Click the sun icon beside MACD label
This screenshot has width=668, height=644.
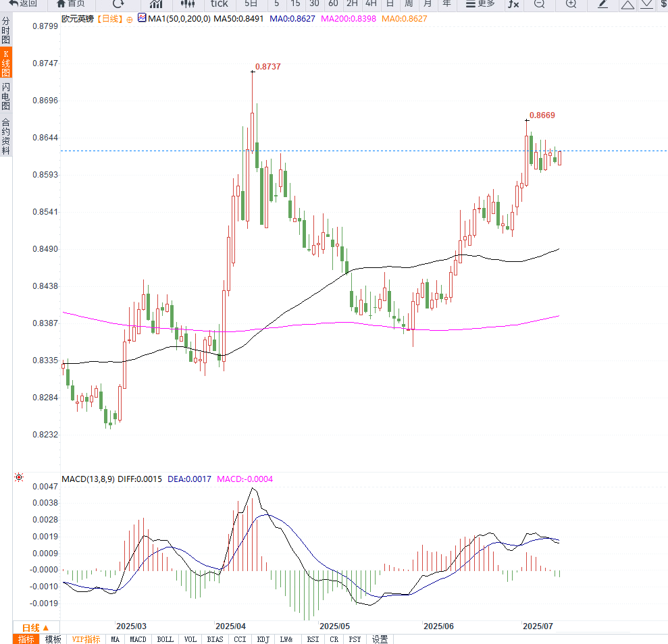tap(19, 478)
